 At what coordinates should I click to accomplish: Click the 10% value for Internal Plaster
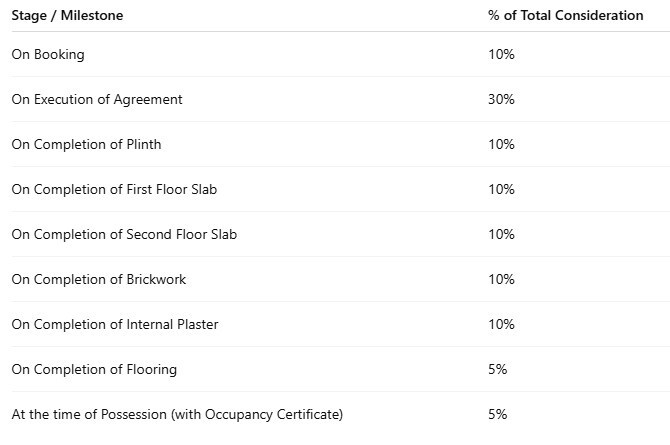501,324
